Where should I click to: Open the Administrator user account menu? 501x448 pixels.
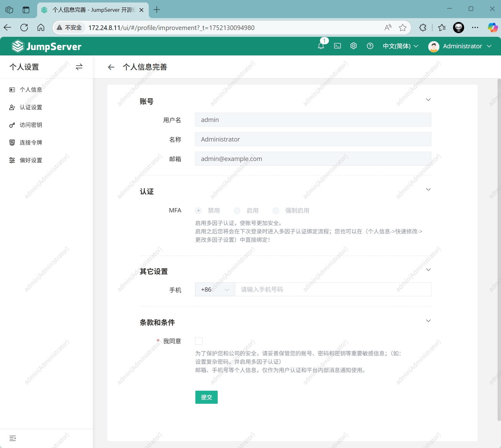point(460,46)
